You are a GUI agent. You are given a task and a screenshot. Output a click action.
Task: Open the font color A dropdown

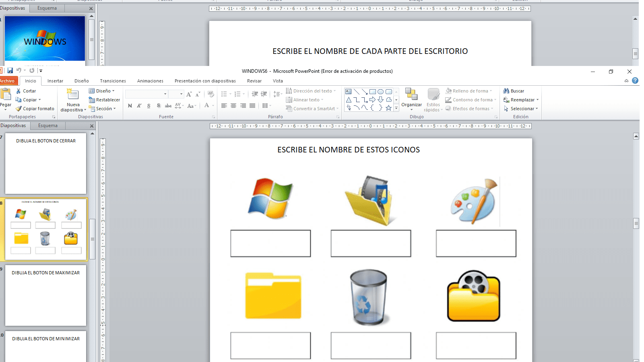pos(213,106)
